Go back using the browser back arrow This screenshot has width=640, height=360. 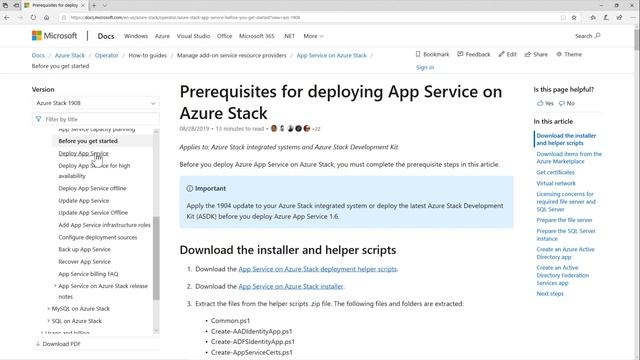(7, 18)
